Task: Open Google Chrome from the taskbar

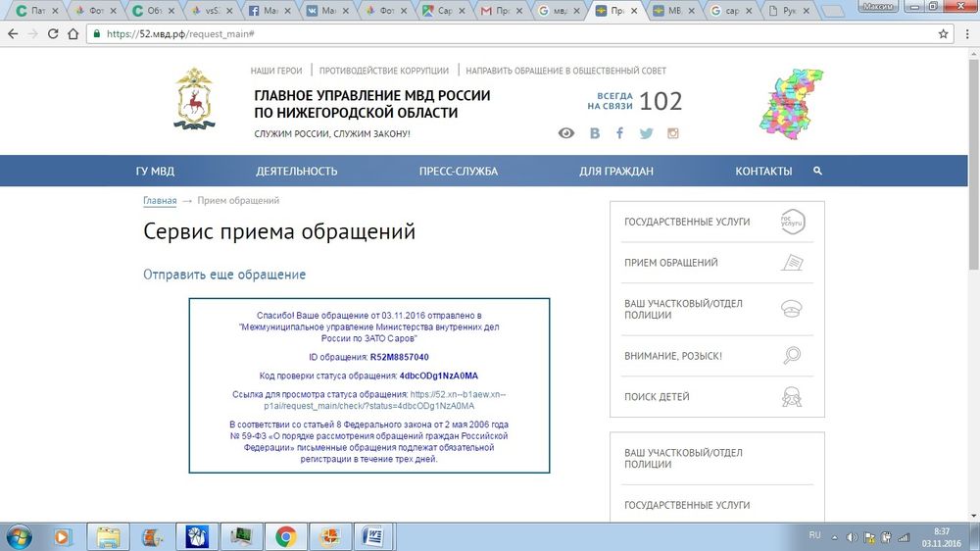Action: (x=285, y=536)
